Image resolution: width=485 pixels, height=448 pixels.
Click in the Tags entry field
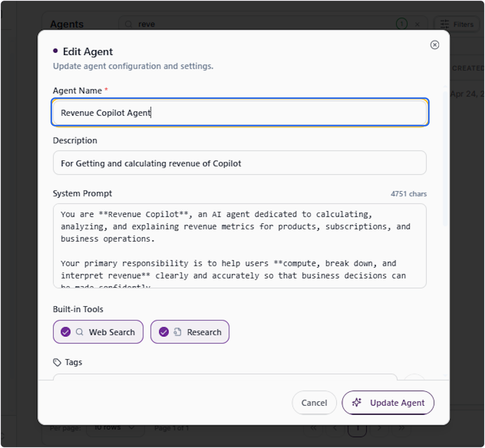coord(225,377)
